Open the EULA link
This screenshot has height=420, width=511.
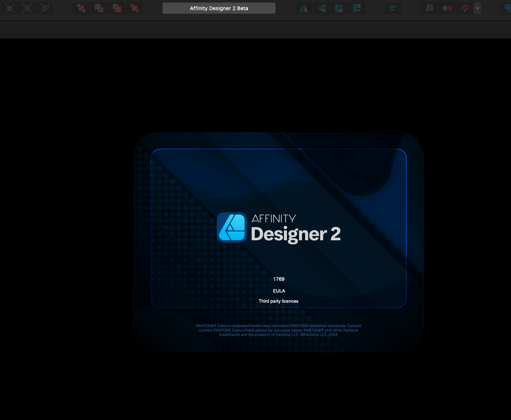(x=279, y=290)
